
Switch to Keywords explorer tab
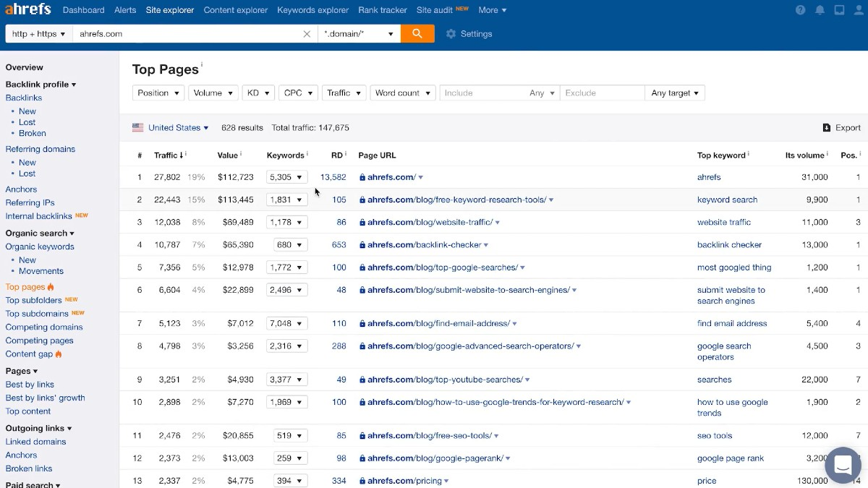pyautogui.click(x=312, y=10)
